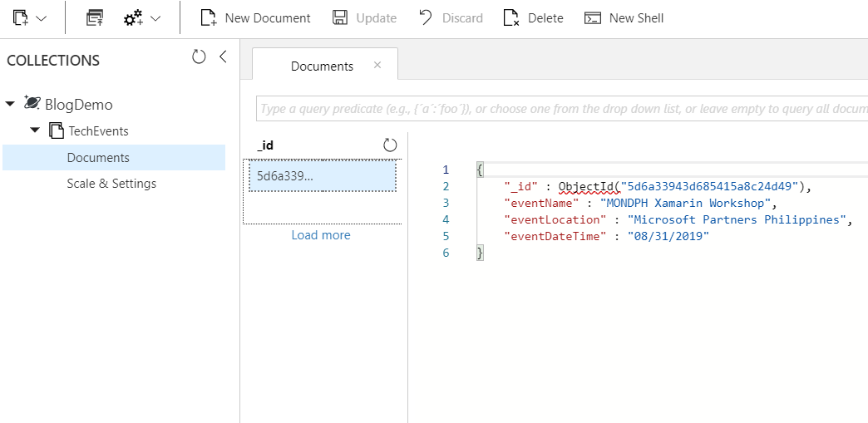Select the BlogDemo database
The width and height of the screenshot is (868, 423).
[x=79, y=105]
